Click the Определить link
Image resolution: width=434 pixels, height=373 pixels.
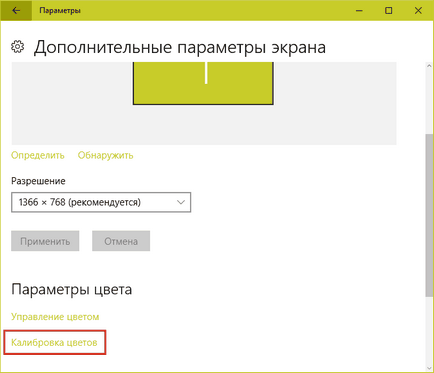tap(38, 155)
